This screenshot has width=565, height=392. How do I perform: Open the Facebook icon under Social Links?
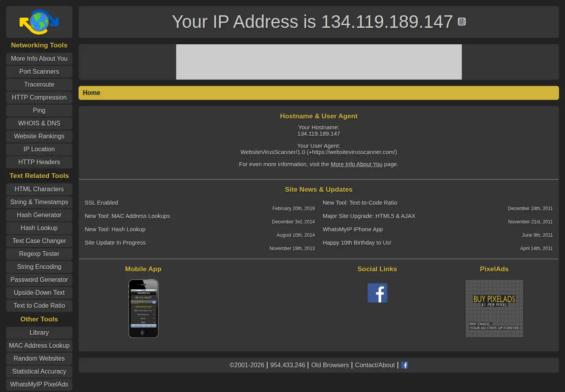coord(377,293)
